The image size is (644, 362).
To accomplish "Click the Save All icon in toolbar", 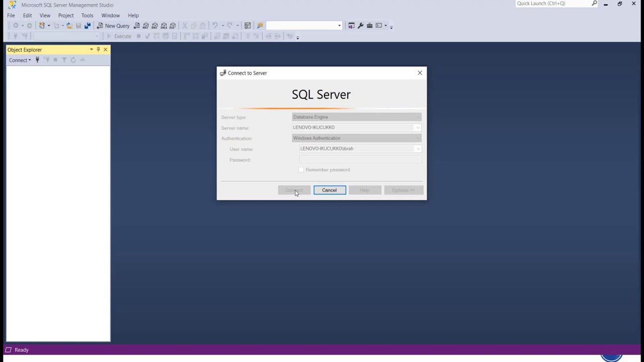I will click(x=88, y=26).
